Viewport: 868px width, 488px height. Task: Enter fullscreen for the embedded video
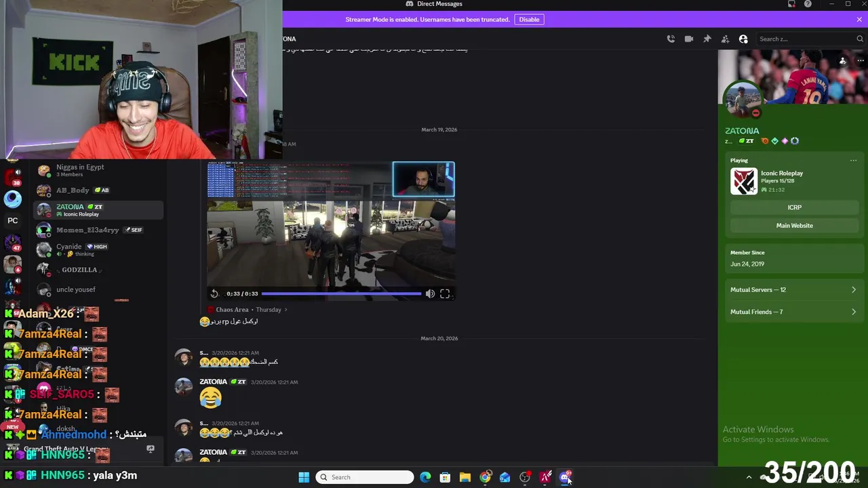click(x=445, y=293)
